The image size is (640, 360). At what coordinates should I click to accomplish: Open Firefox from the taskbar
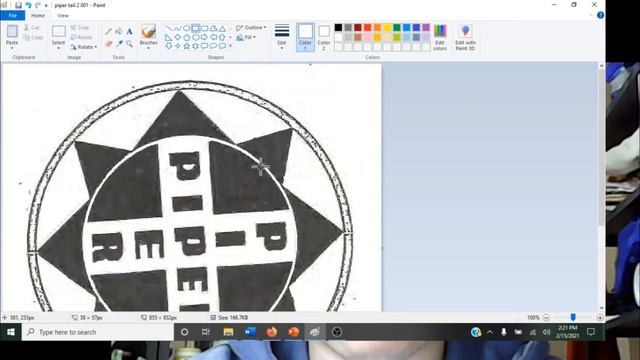pos(271,332)
